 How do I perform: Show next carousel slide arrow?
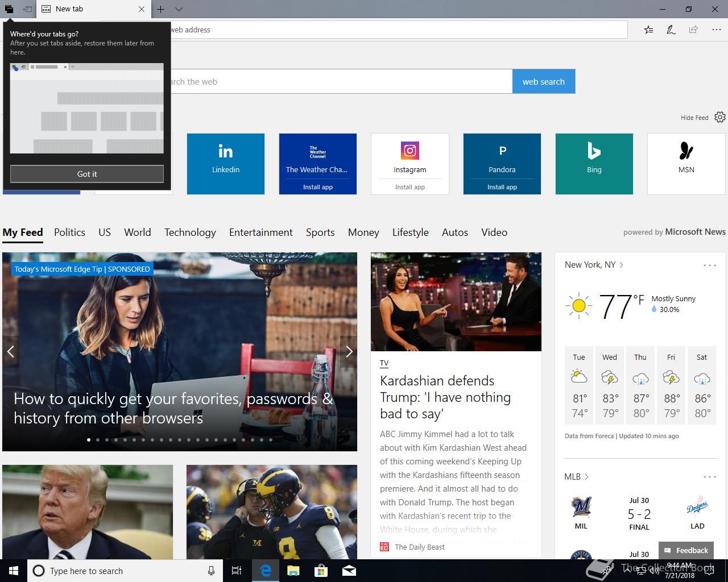point(349,351)
